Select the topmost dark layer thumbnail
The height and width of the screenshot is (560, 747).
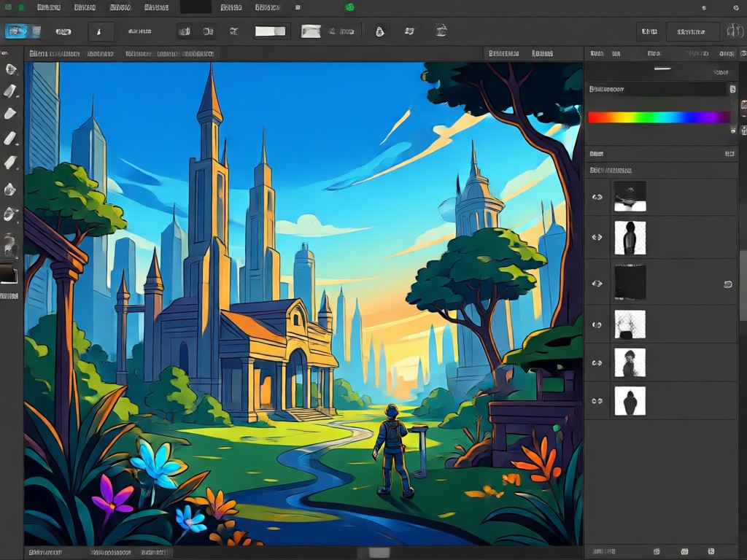click(630, 196)
